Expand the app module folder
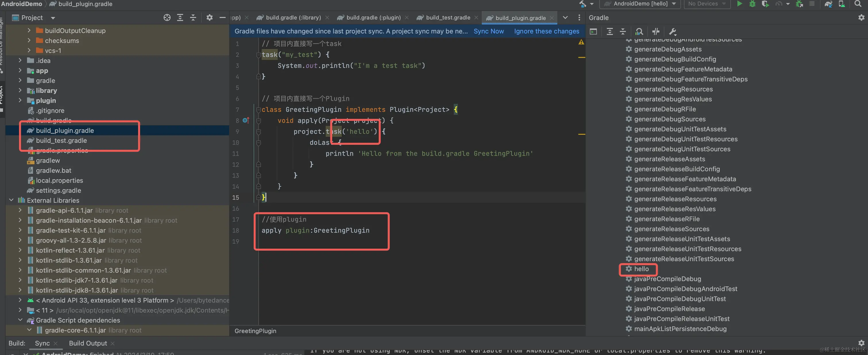The width and height of the screenshot is (868, 355). (20, 70)
